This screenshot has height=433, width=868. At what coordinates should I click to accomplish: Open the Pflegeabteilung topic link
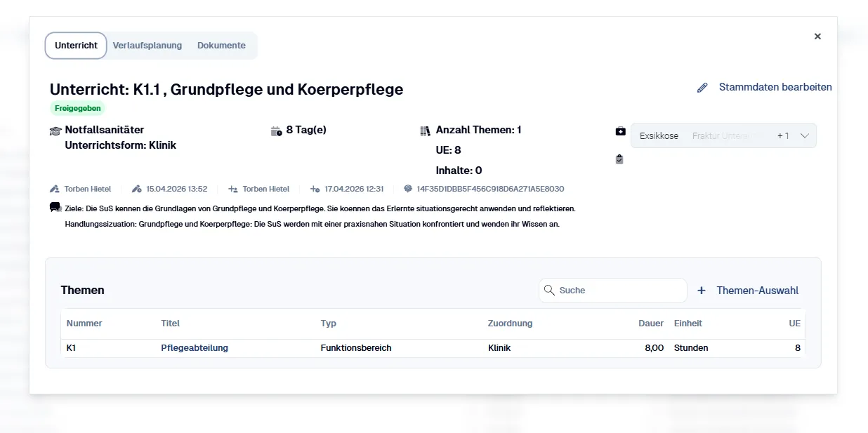pos(195,347)
